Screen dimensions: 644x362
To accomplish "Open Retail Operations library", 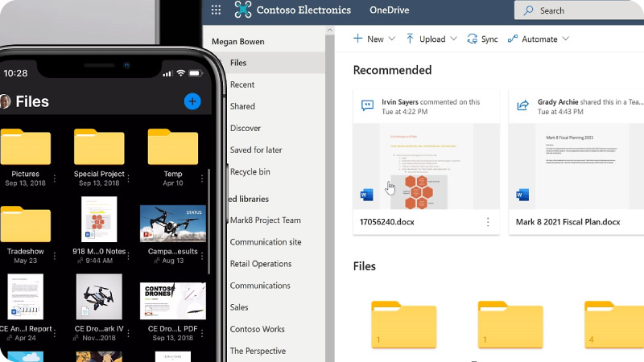I will point(260,264).
